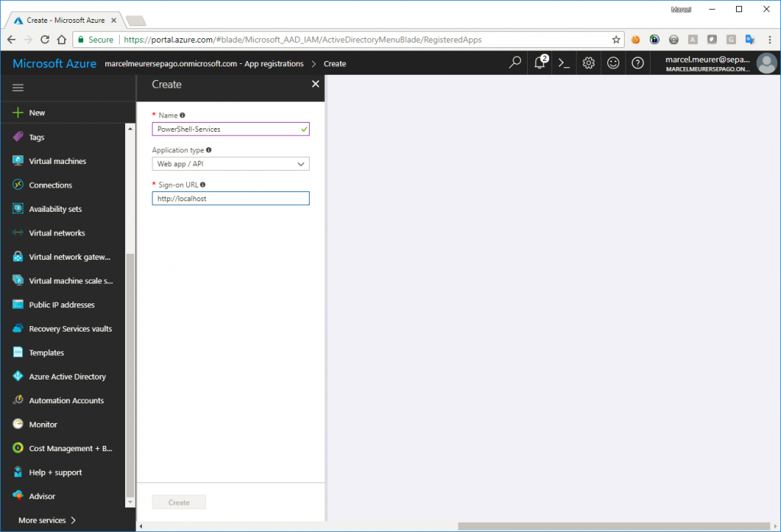The width and height of the screenshot is (781, 532).
Task: Open the Azure Active Directory icon
Action: [18, 377]
